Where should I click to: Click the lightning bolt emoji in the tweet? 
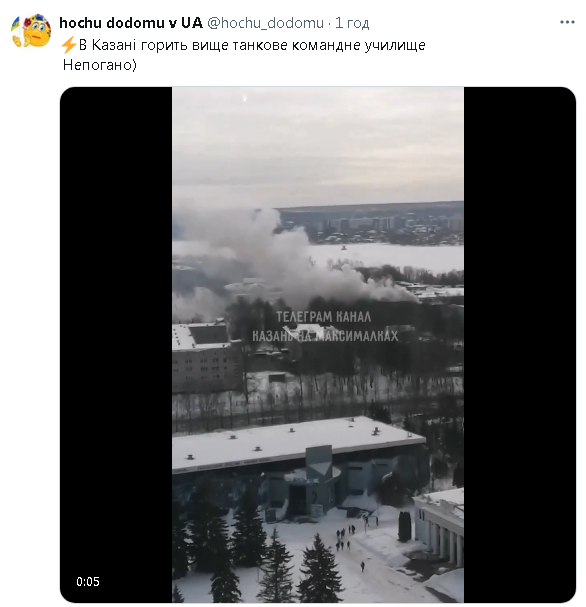point(69,45)
